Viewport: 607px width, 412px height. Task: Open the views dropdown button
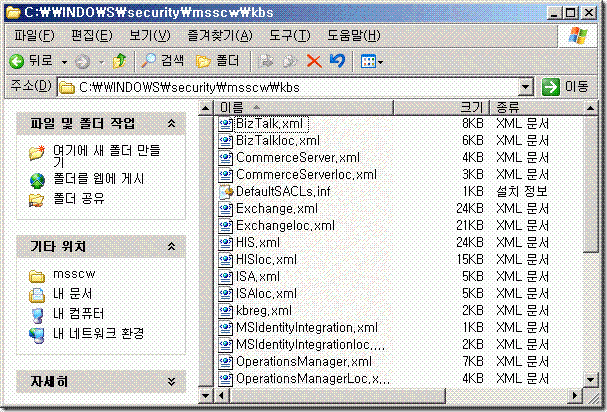[x=371, y=61]
